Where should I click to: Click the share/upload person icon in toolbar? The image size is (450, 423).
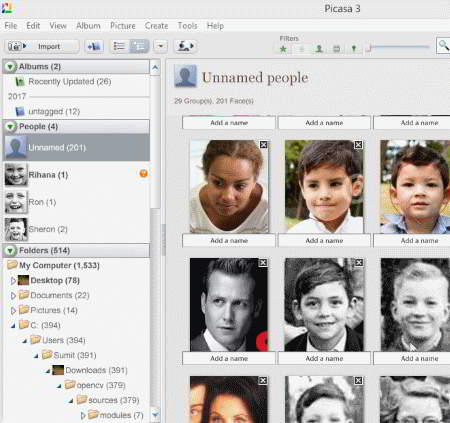[x=185, y=47]
